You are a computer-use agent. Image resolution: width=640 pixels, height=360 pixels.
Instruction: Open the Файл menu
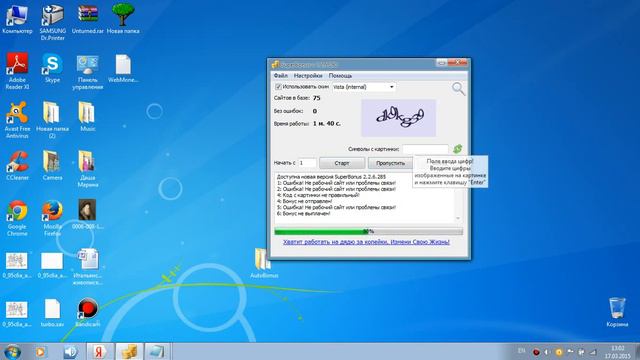pyautogui.click(x=280, y=76)
